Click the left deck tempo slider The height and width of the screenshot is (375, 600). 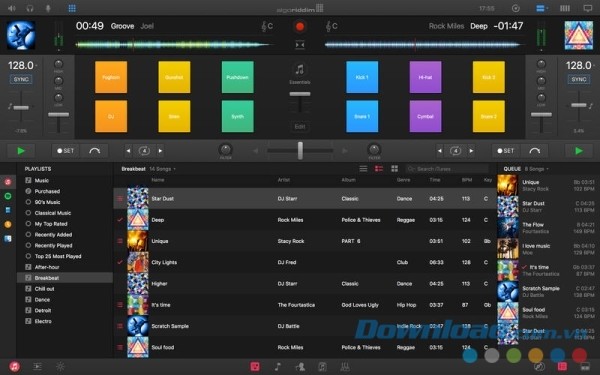(x=21, y=108)
